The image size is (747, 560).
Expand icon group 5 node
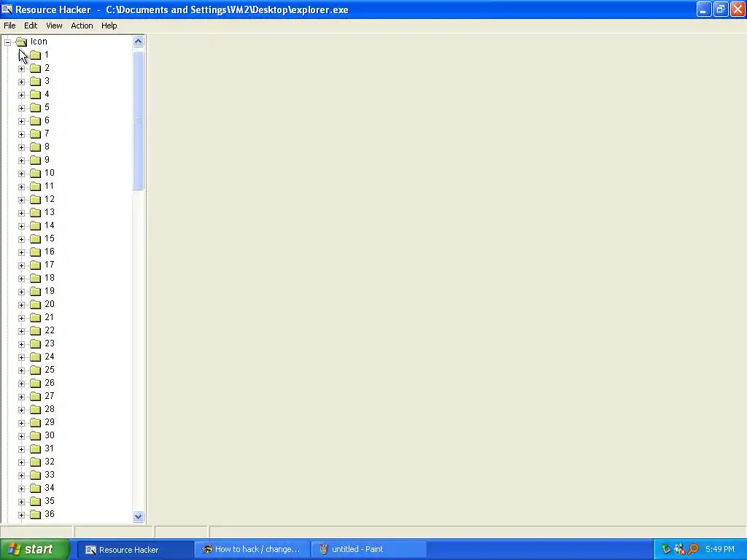tap(21, 108)
